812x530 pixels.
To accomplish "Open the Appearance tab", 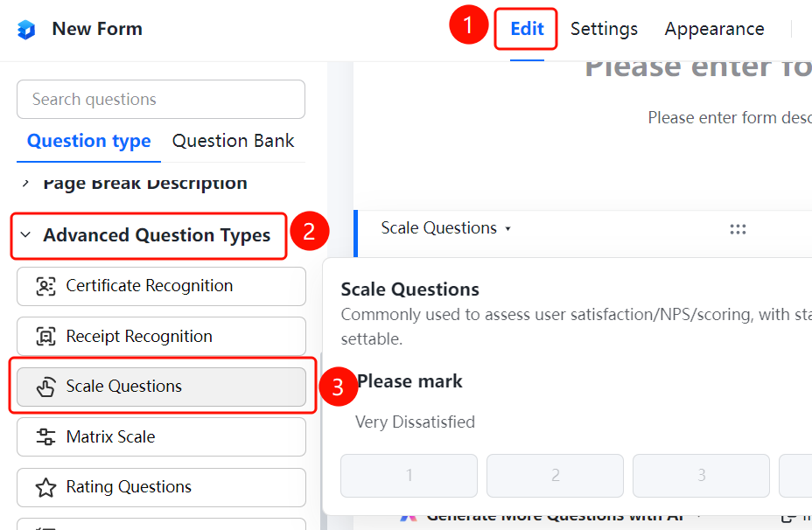I will click(714, 29).
